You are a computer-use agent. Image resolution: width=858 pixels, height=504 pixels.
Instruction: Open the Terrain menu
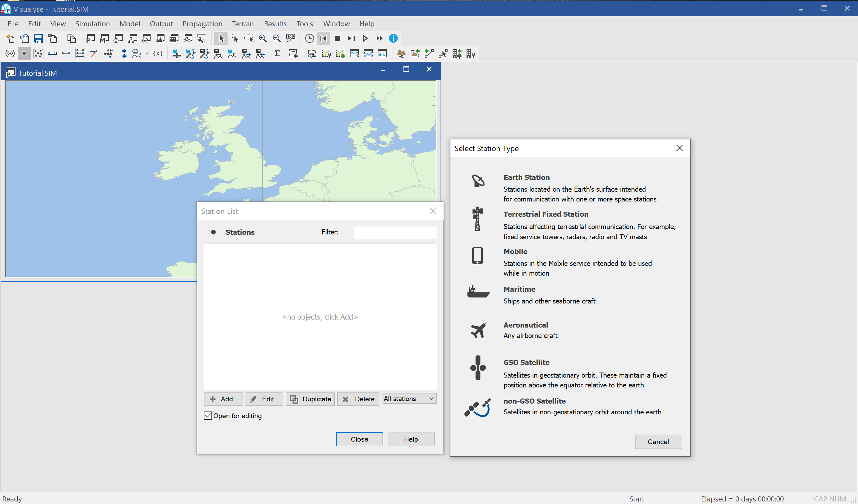(243, 24)
